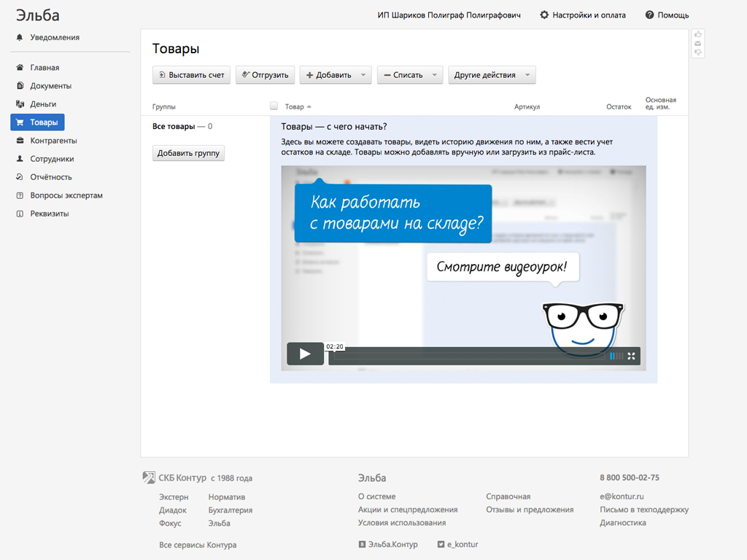Click the e@kontur.ru email link
Image resolution: width=747 pixels, height=560 pixels.
click(622, 496)
